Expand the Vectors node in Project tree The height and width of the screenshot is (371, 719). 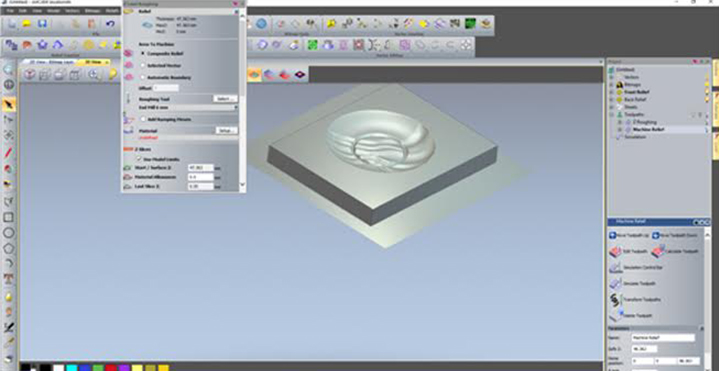[611, 78]
